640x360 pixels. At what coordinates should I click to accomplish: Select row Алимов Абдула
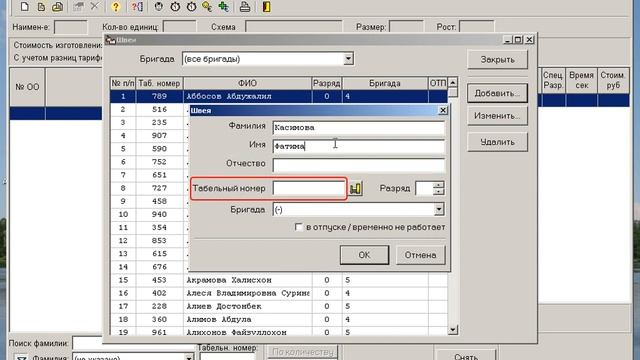tap(279, 319)
